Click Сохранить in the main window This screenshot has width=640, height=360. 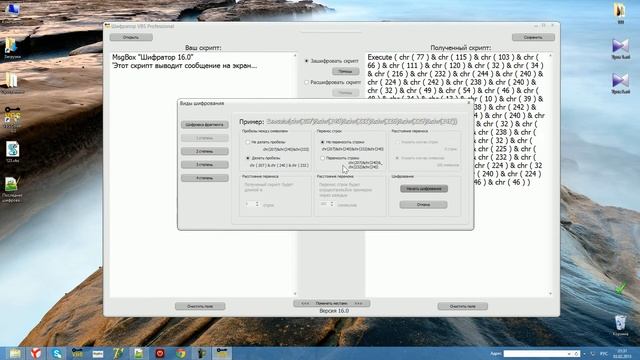pyautogui.click(x=533, y=37)
